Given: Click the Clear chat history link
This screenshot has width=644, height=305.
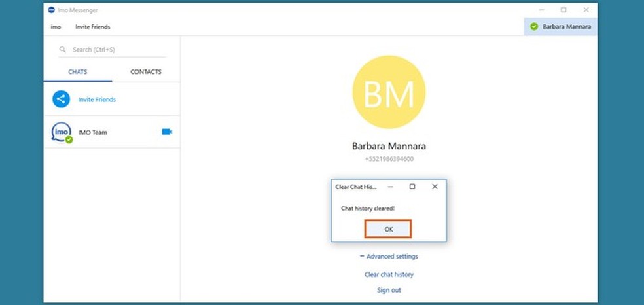Looking at the screenshot, I should click(389, 274).
